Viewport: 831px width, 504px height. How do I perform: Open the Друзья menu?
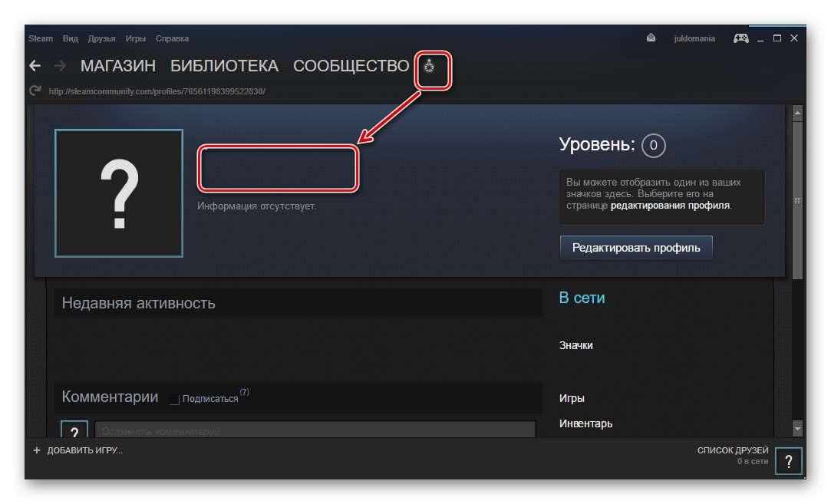pyautogui.click(x=102, y=38)
